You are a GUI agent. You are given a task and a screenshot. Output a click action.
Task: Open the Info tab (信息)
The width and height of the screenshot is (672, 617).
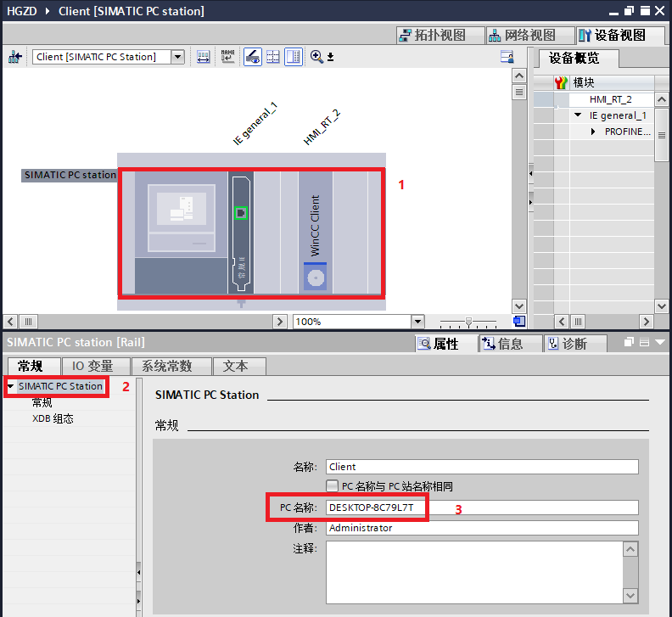pos(510,344)
